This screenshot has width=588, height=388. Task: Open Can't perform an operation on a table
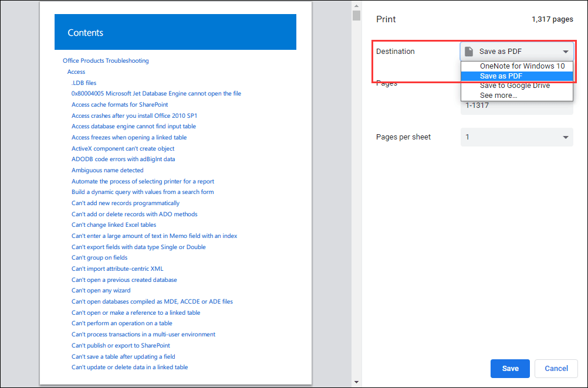(x=122, y=323)
